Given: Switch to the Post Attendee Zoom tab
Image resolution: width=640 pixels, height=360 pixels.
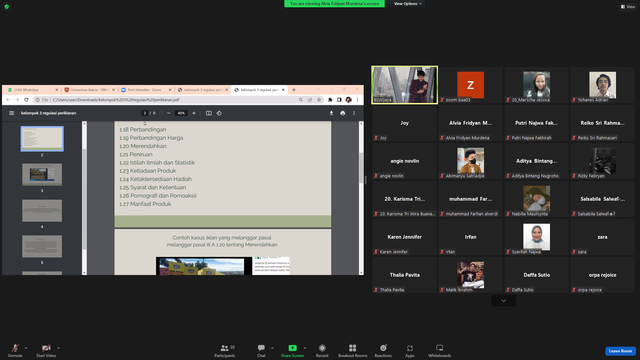Looking at the screenshot, I should pyautogui.click(x=144, y=90).
